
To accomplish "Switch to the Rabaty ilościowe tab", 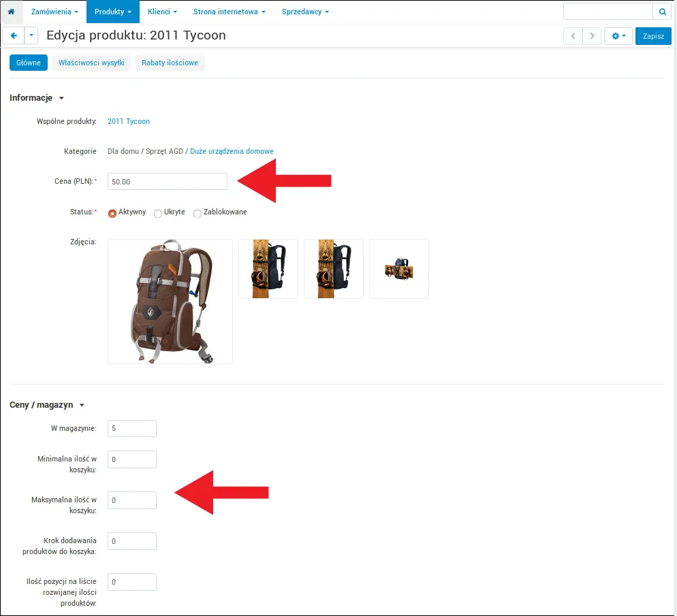I will point(170,63).
